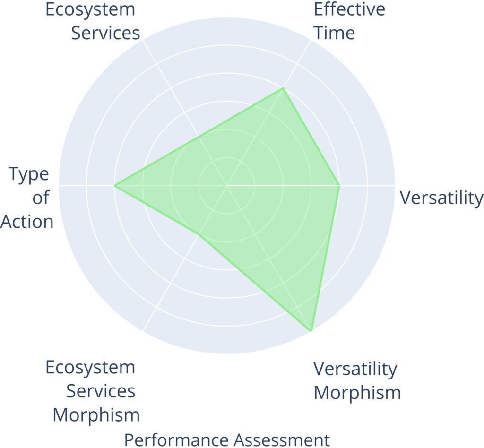This screenshot has height=448, width=484.
Task: Click outer end of Ecosystem Services axis line
Action: pos(143,40)
